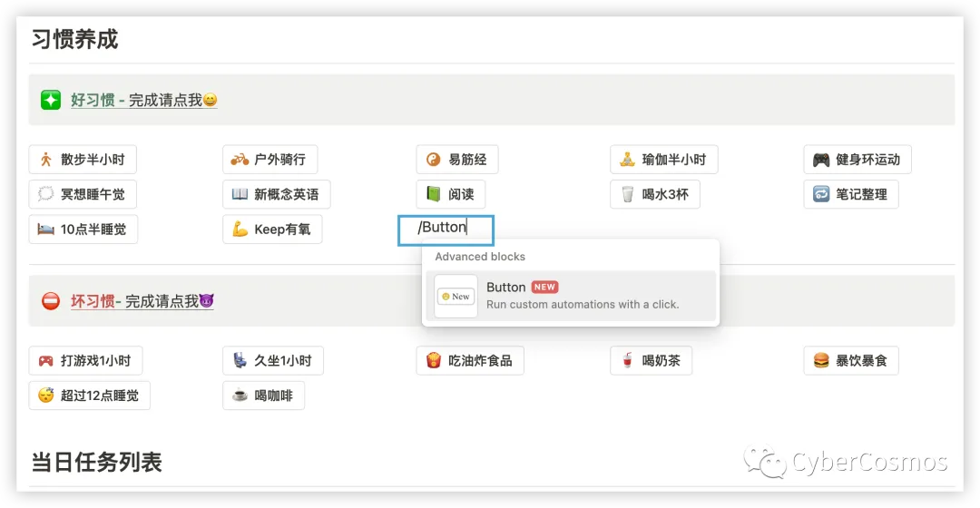The height and width of the screenshot is (508, 980).
Task: Click the french fries icon on 吃油炸食品
Action: pyautogui.click(x=433, y=361)
